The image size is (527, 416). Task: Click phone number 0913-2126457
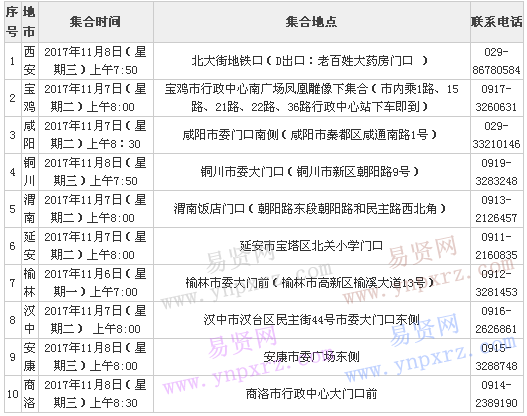pyautogui.click(x=496, y=209)
